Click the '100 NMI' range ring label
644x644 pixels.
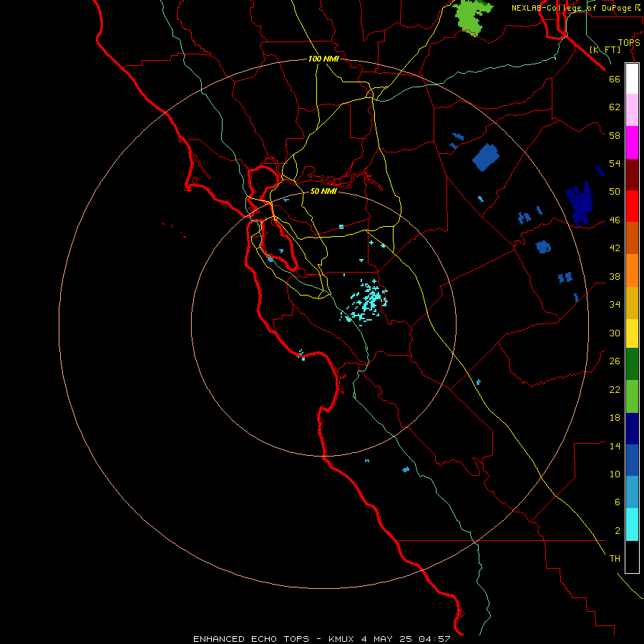click(x=323, y=59)
